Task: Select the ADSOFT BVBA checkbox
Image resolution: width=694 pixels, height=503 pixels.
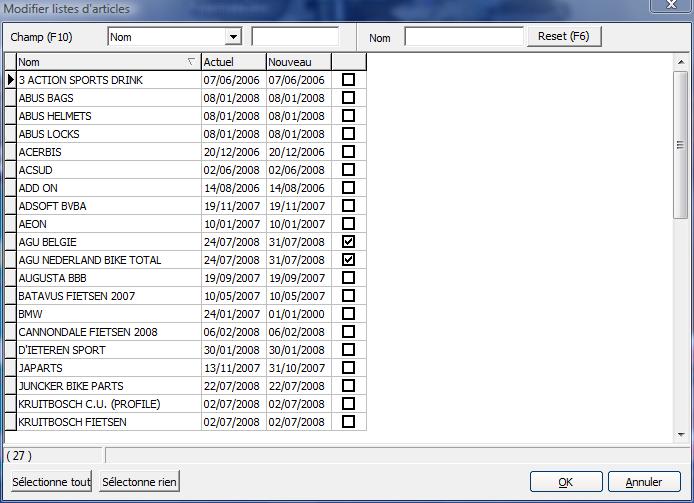Action: click(x=349, y=205)
